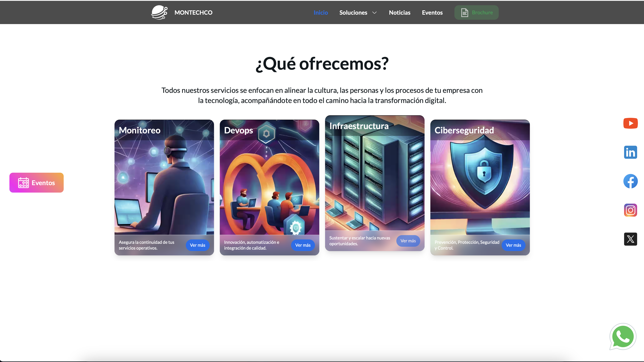
Task: Click the MONTECHCO brand name
Action: click(193, 12)
